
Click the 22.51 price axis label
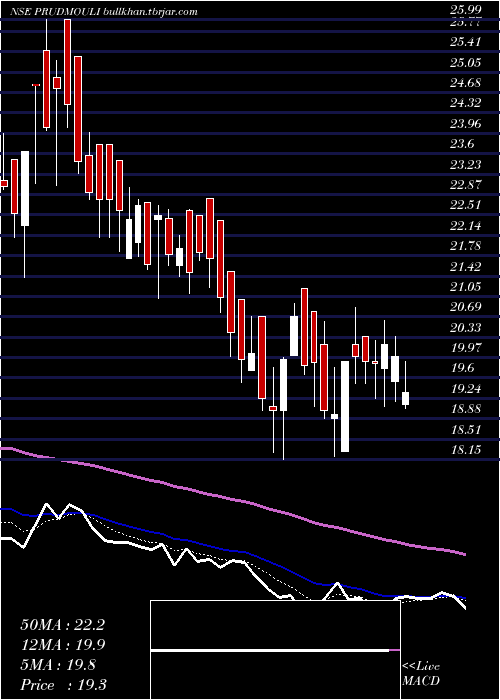click(x=466, y=206)
